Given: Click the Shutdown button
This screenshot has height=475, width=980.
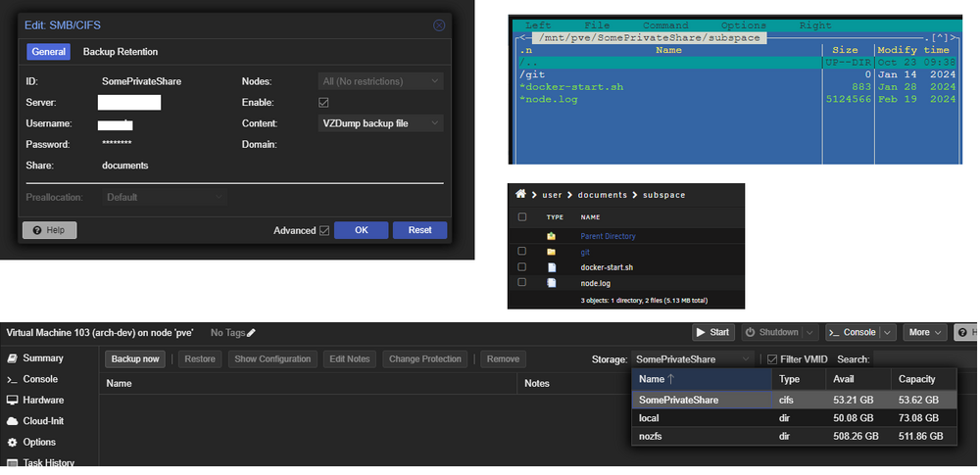Looking at the screenshot, I should [772, 333].
